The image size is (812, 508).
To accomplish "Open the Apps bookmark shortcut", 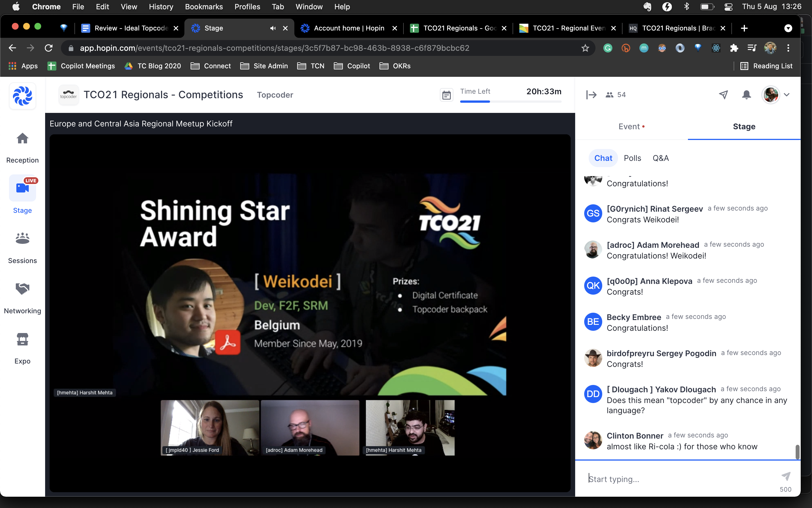I will click(23, 66).
